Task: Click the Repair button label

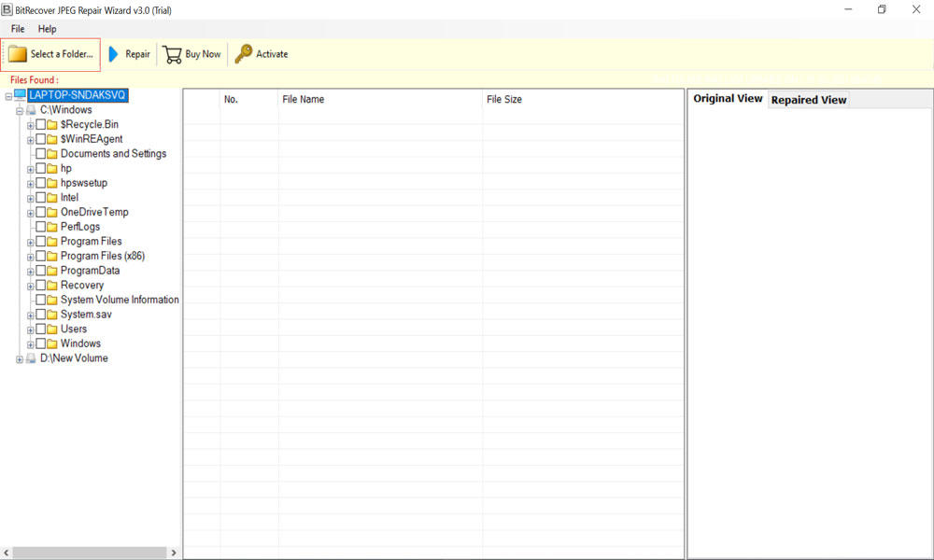Action: 137,54
